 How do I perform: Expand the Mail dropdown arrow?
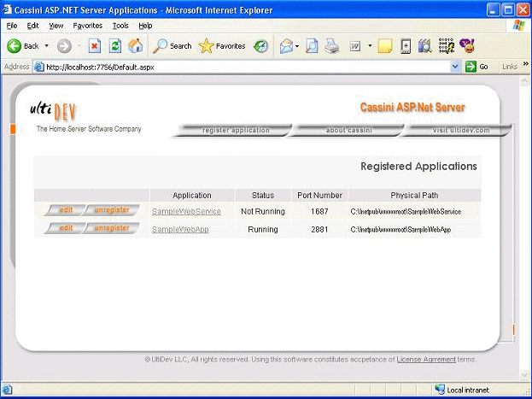click(297, 46)
